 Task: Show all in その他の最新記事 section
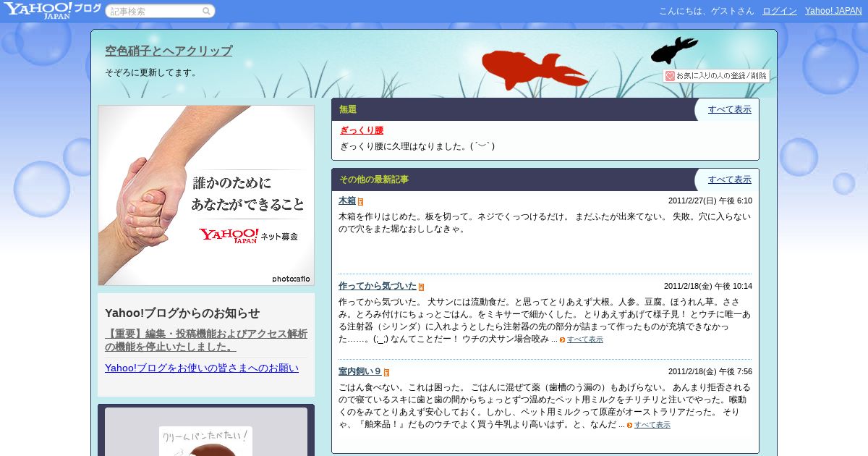tap(729, 180)
